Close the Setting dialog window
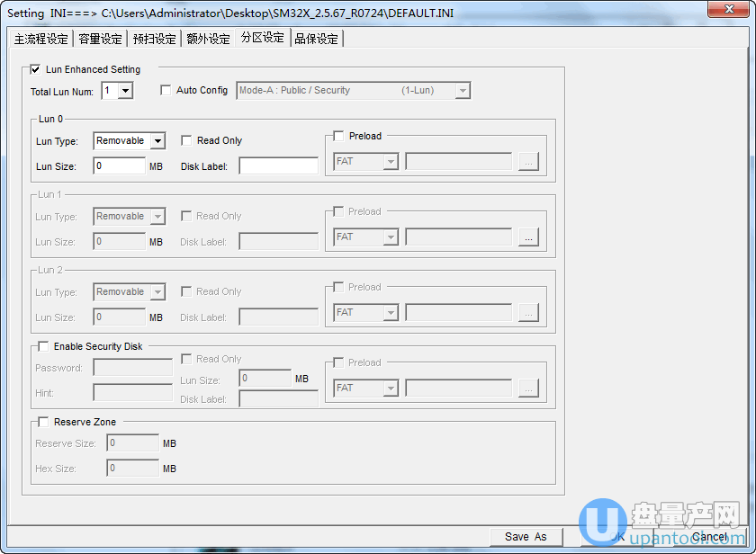756x554 pixels. 727,11
